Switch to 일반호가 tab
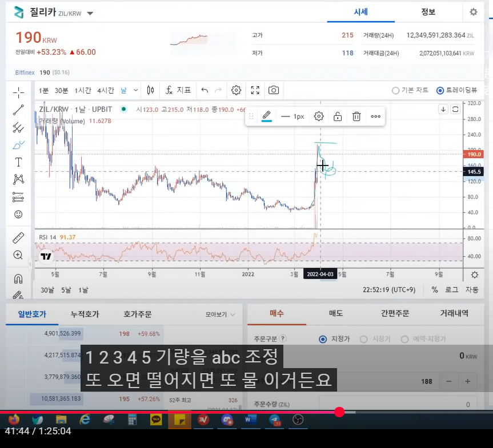The height and width of the screenshot is (448, 493). (x=32, y=314)
